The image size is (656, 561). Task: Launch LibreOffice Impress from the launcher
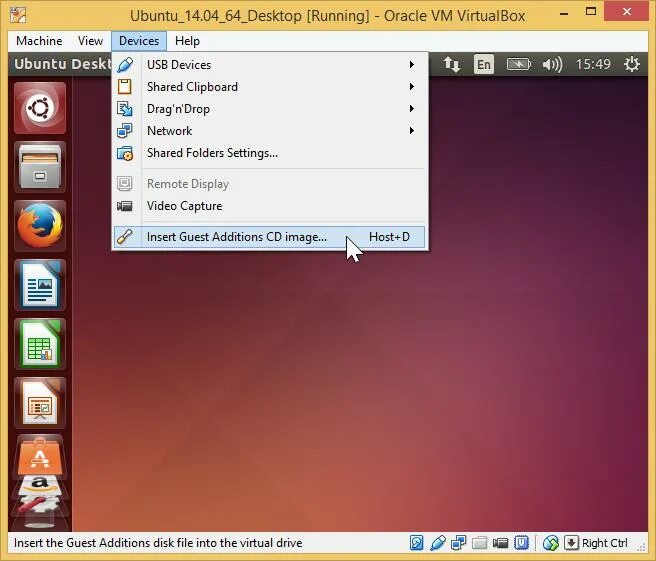(40, 403)
